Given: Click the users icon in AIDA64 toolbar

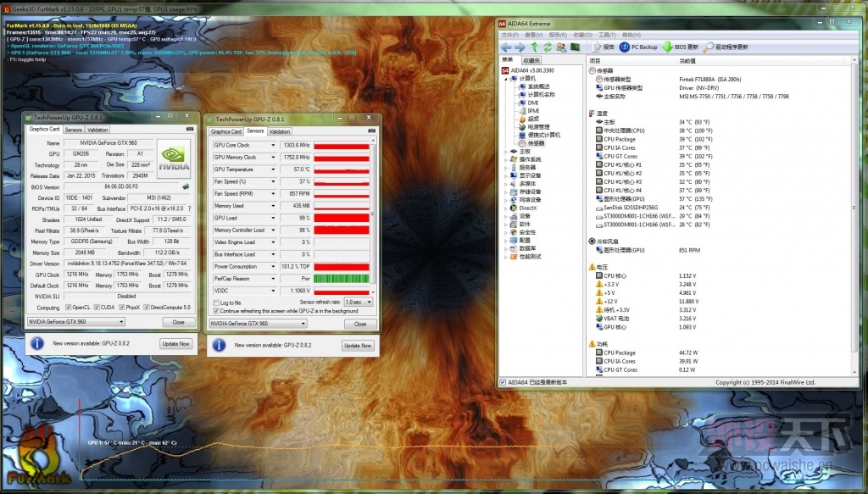Looking at the screenshot, I should pyautogui.click(x=561, y=47).
